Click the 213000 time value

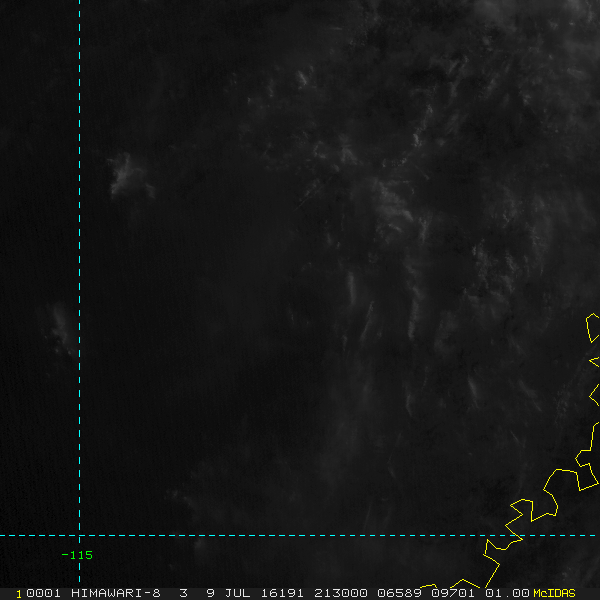(x=341, y=593)
